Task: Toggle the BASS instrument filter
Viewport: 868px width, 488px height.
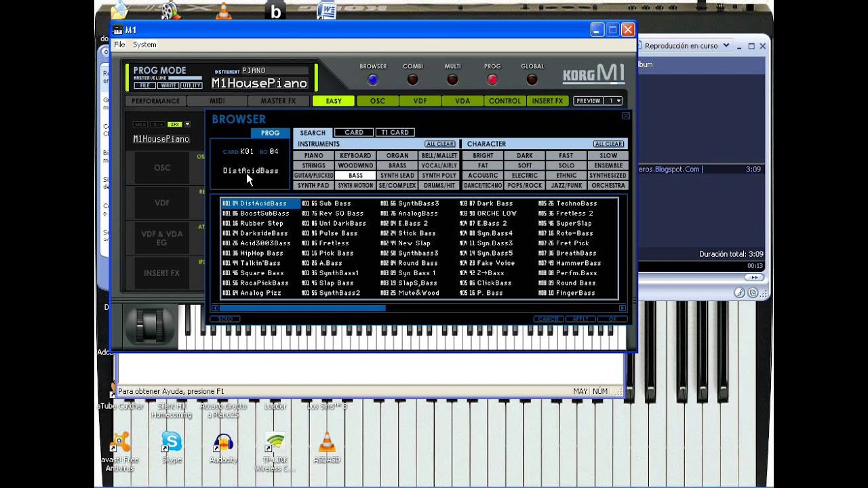Action: tap(355, 176)
